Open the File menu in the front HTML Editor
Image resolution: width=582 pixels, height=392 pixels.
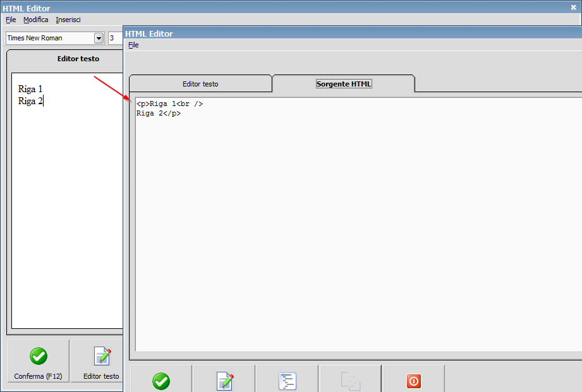point(133,45)
